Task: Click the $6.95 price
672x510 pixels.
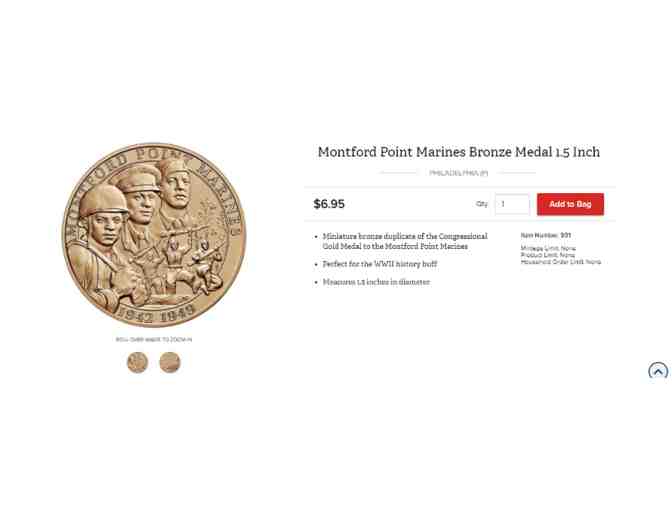Action: point(329,204)
